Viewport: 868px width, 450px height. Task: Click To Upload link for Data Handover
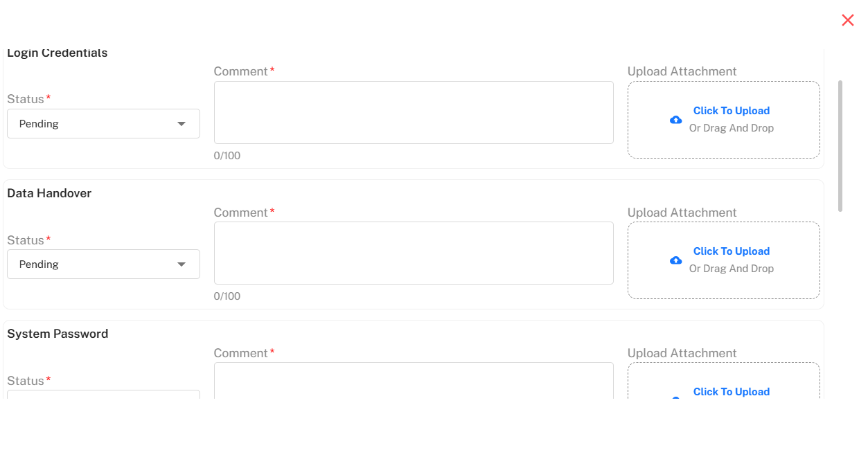[x=731, y=251]
